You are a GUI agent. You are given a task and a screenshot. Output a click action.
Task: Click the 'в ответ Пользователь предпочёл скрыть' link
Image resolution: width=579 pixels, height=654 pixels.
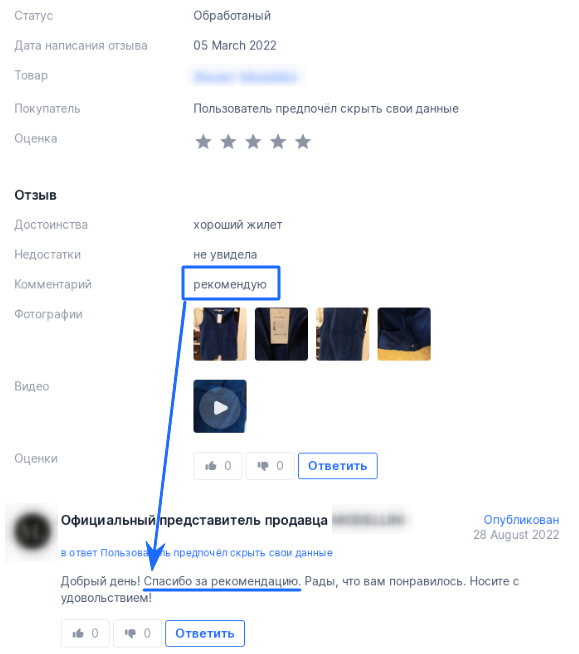click(196, 553)
